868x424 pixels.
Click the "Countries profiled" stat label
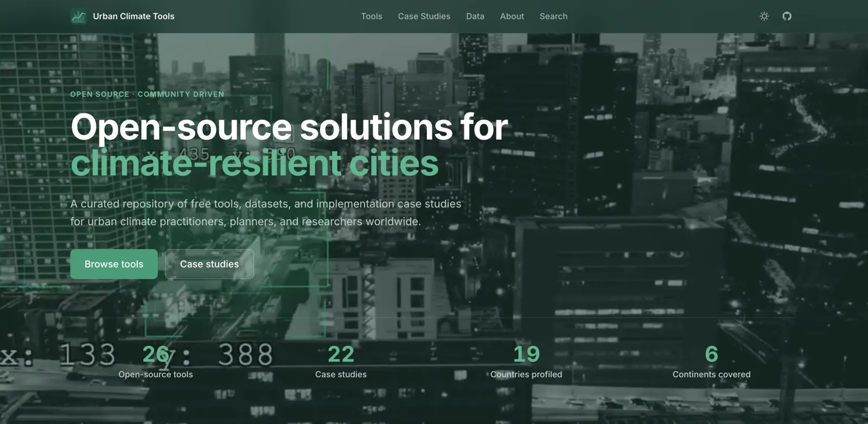526,375
